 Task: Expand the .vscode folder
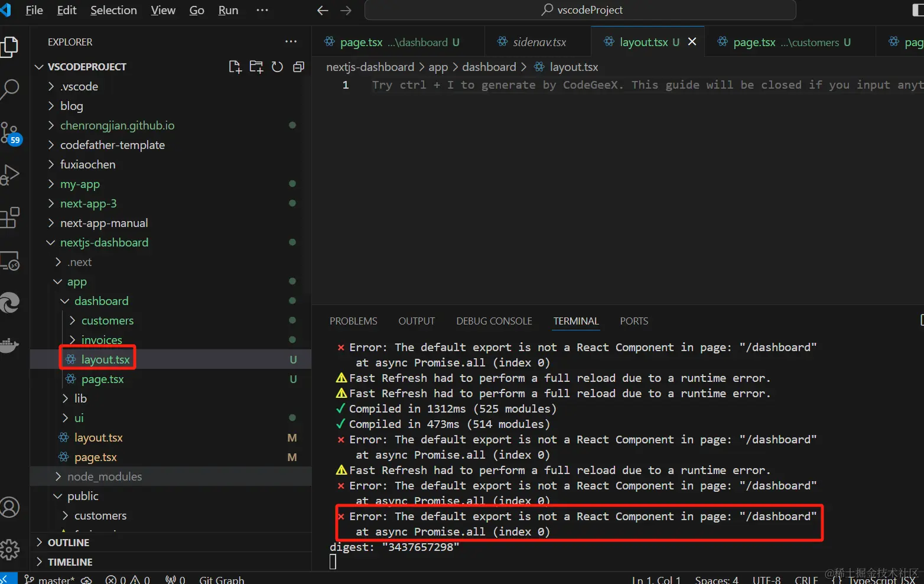click(171, 86)
